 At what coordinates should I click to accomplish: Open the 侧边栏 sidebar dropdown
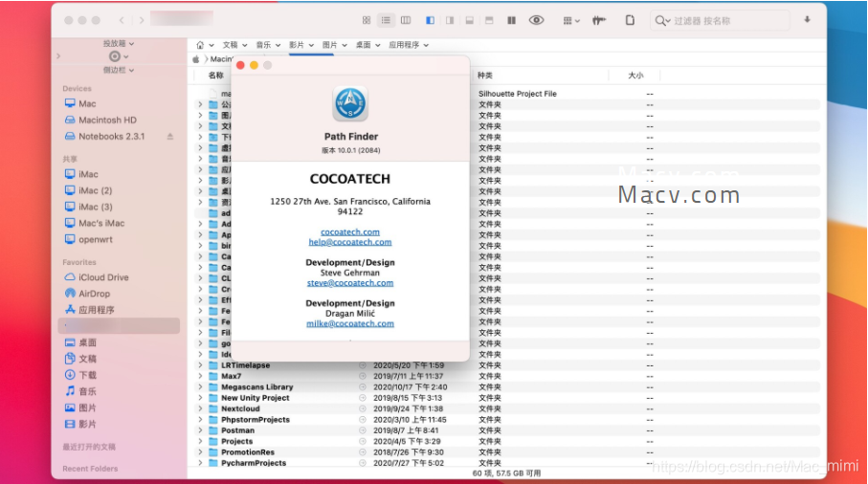119,70
